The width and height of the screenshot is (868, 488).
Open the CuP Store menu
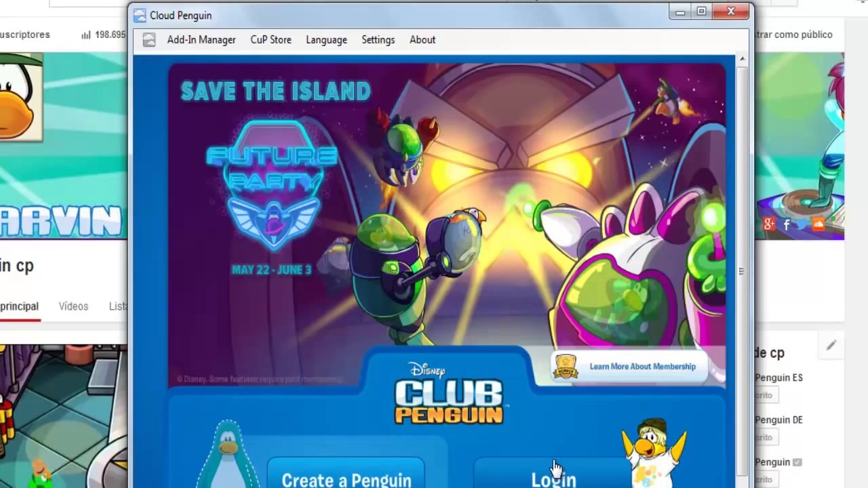pyautogui.click(x=271, y=40)
